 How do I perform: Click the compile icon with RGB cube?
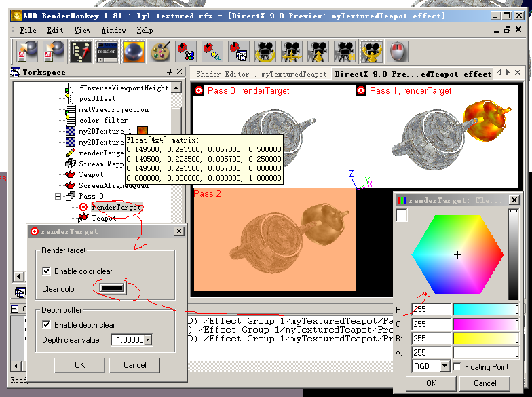186,52
